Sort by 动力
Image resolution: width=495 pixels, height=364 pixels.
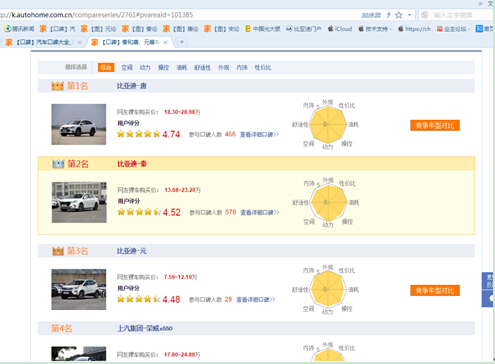pyautogui.click(x=145, y=68)
